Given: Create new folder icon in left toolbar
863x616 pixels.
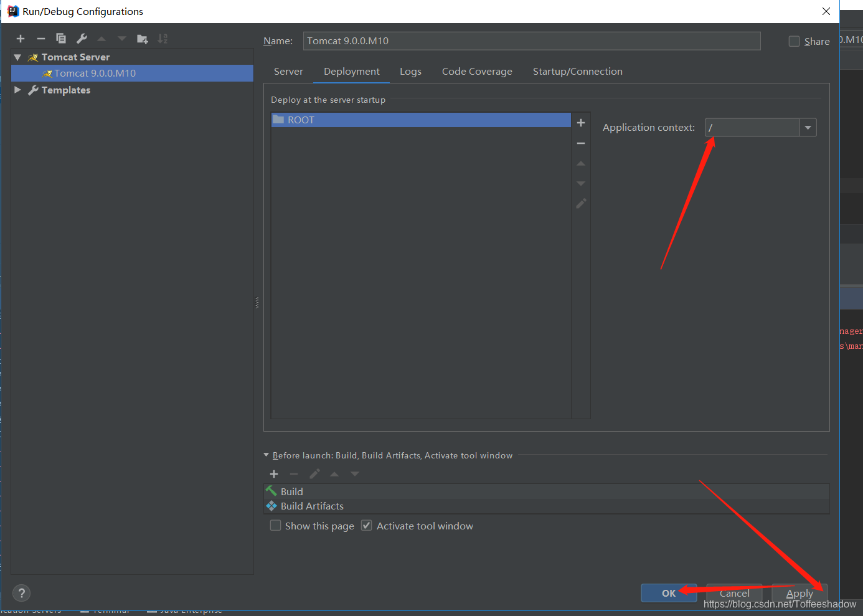Looking at the screenshot, I should pyautogui.click(x=143, y=39).
